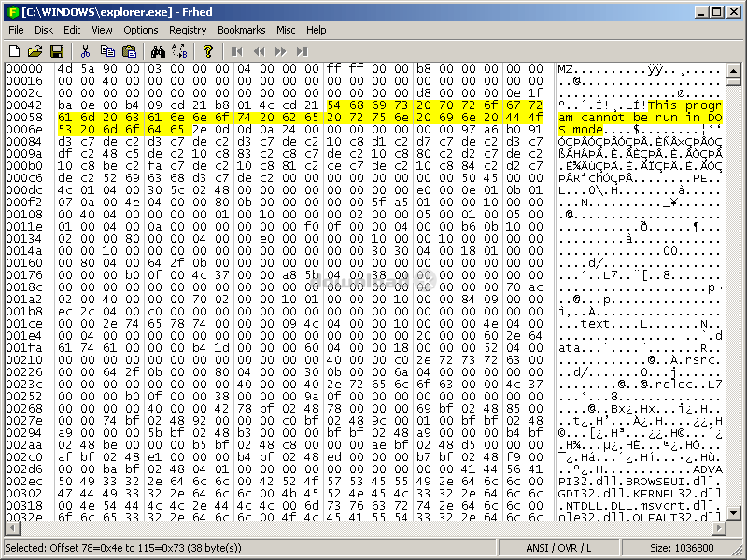This screenshot has height=560, width=747.
Task: Open the Disk menu
Action: pos(43,30)
